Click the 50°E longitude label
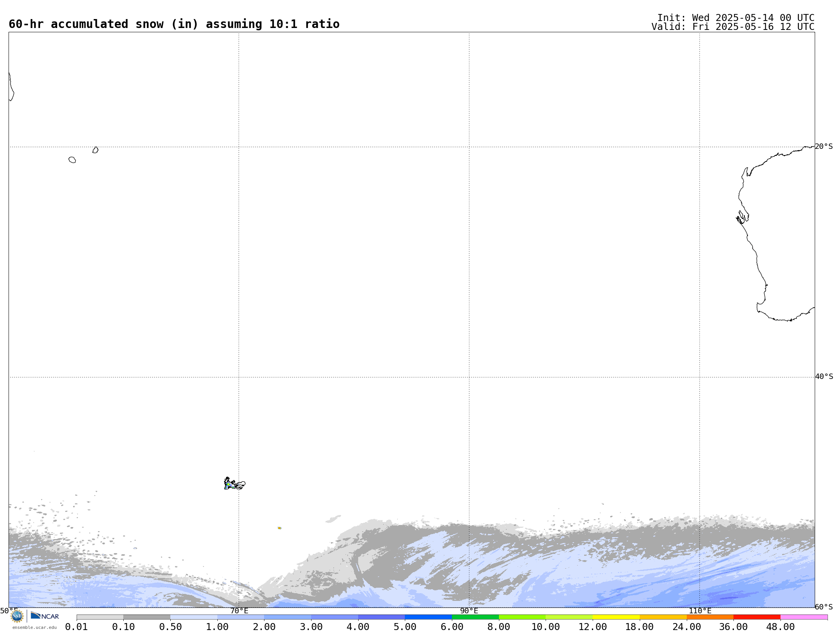Viewport: 840px width, 632px height. tap(9, 611)
